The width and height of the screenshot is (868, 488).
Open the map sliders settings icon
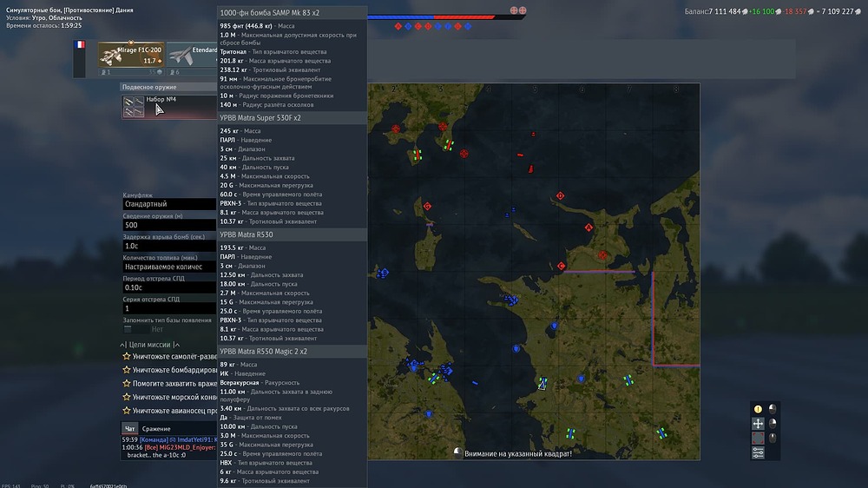[x=758, y=452]
